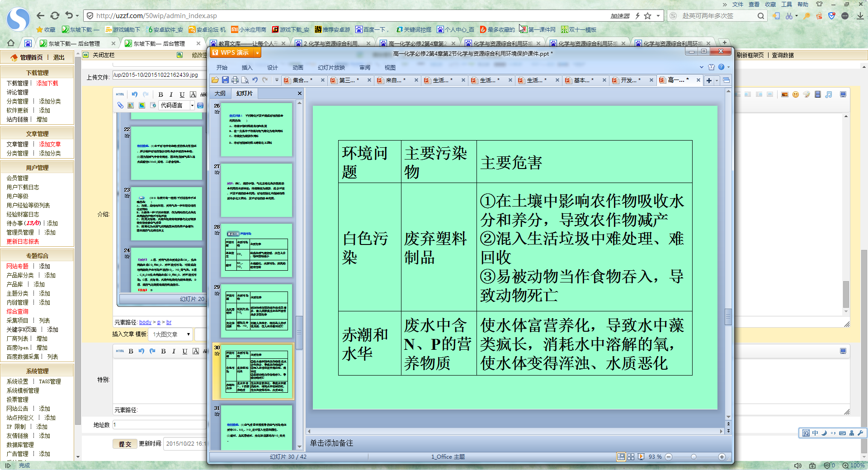Click the Print icon in WPS toolbar
Image resolution: width=868 pixels, height=470 pixels.
[x=235, y=80]
